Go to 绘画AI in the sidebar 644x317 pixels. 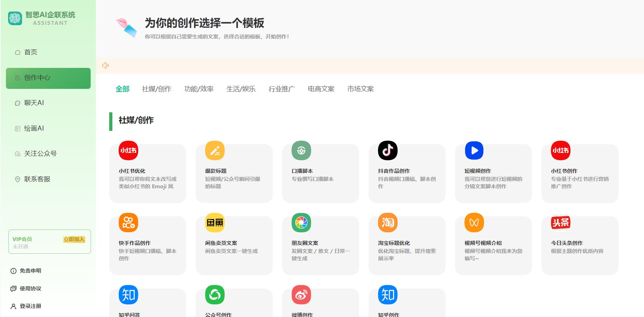coord(48,128)
